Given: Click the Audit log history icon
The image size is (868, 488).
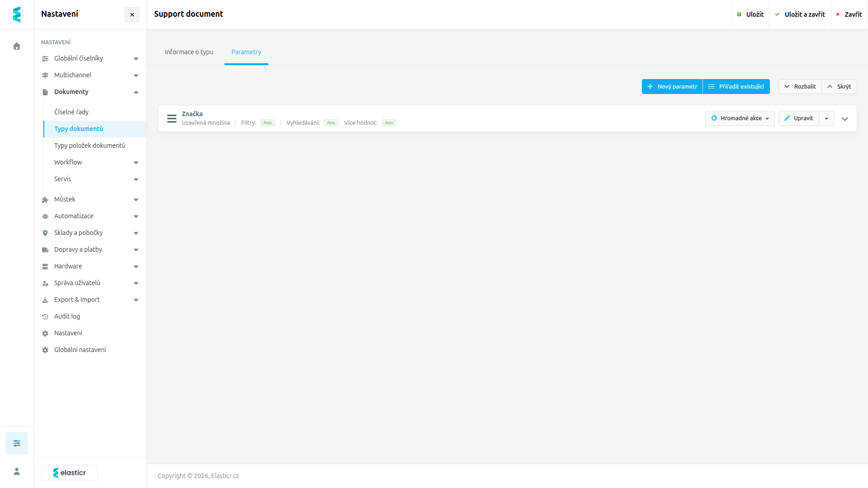Looking at the screenshot, I should pyautogui.click(x=45, y=317).
